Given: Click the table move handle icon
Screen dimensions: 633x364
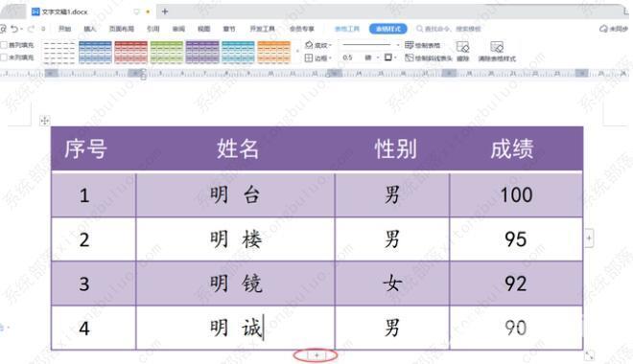Looking at the screenshot, I should point(45,121).
